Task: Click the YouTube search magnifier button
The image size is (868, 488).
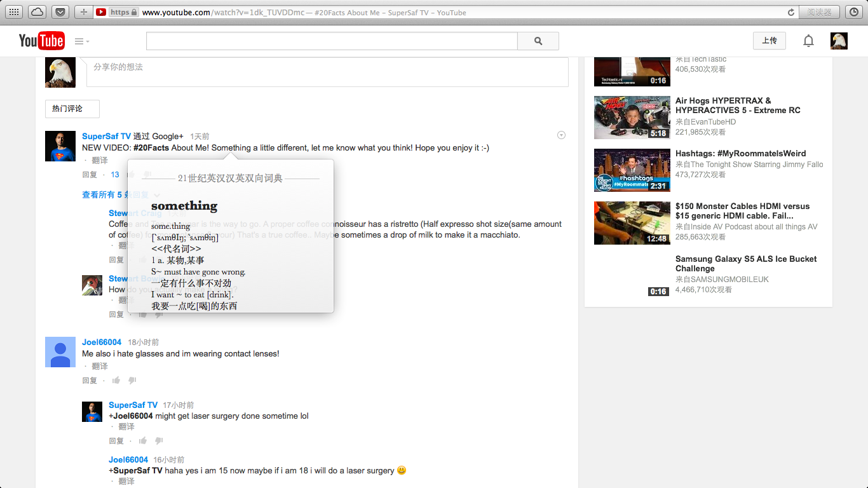Action: click(x=538, y=41)
